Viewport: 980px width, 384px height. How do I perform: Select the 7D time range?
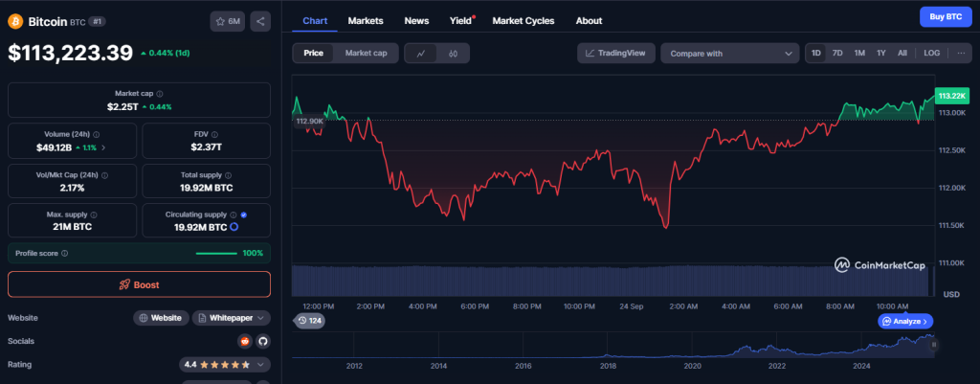tap(837, 54)
